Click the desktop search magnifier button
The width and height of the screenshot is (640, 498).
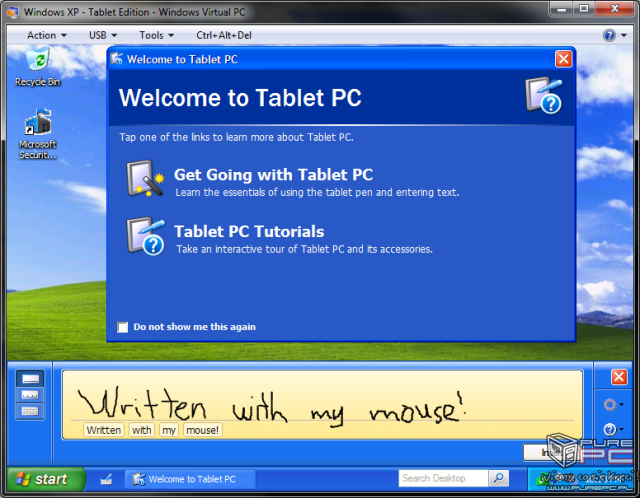pos(498,478)
